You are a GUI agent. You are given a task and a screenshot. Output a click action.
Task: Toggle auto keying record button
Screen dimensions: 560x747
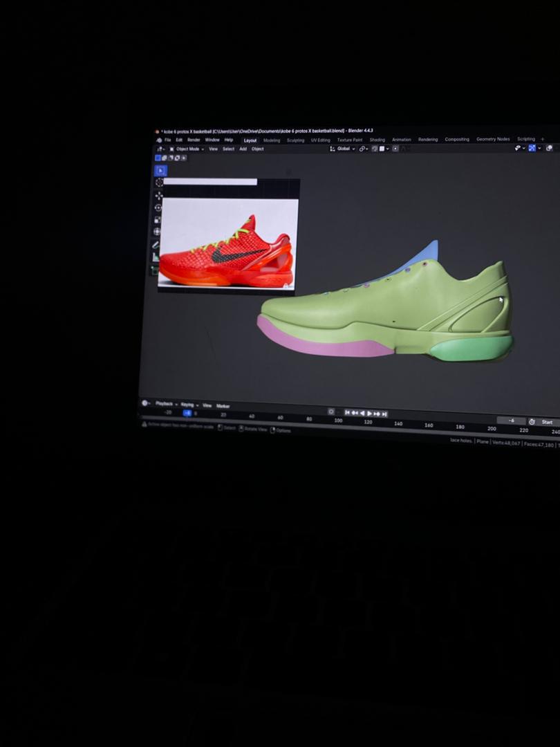coord(331,412)
